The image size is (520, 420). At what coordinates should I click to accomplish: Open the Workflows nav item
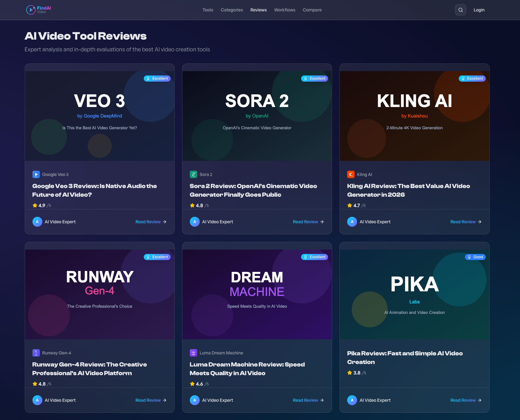285,10
